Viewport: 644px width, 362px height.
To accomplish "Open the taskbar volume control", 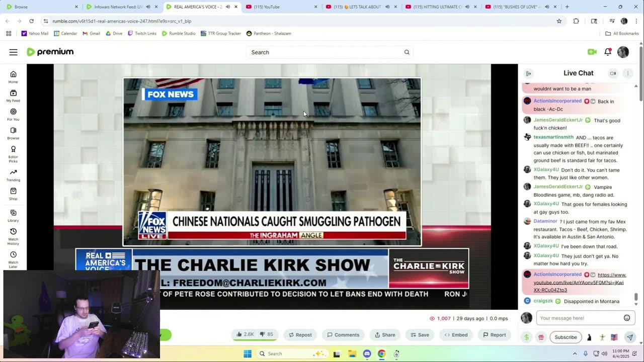I will tap(604, 353).
